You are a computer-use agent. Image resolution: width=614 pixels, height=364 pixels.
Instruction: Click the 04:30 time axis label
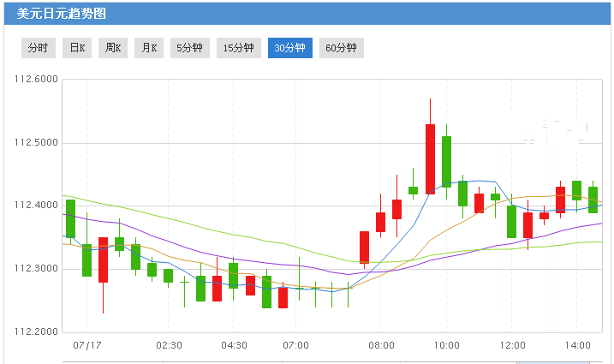pos(234,345)
